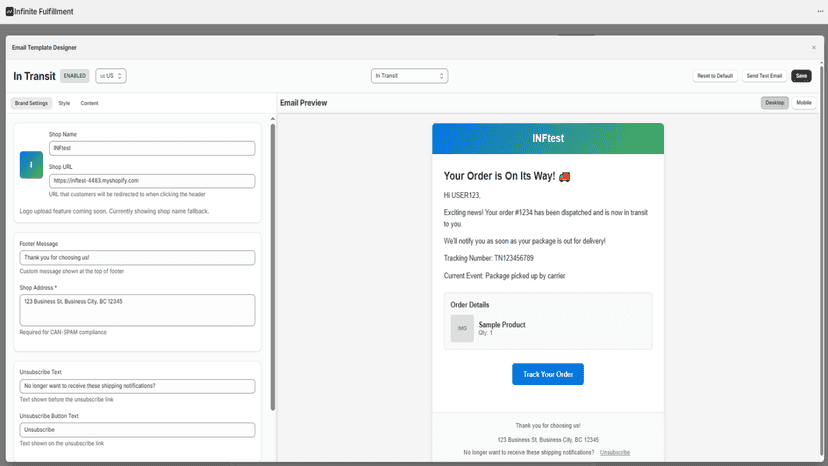Screen dimensions: 828x466
Task: Focus the Shop Name input field
Action: [x=152, y=148]
